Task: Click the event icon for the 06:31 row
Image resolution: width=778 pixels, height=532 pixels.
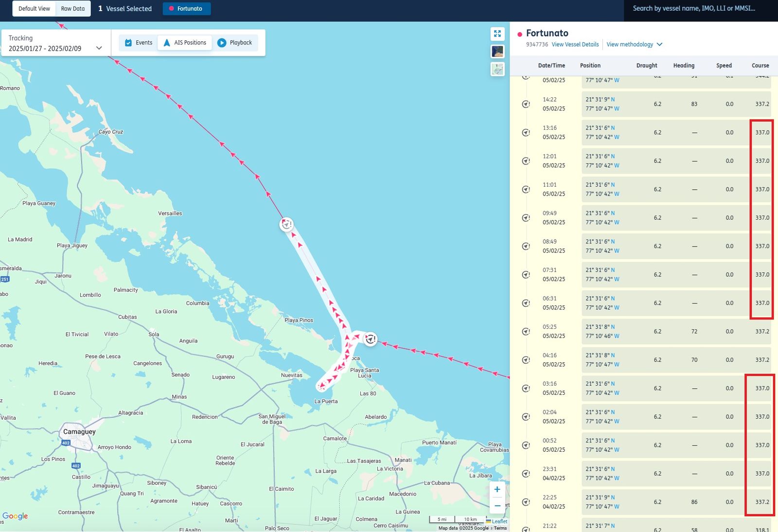Action: tap(526, 303)
